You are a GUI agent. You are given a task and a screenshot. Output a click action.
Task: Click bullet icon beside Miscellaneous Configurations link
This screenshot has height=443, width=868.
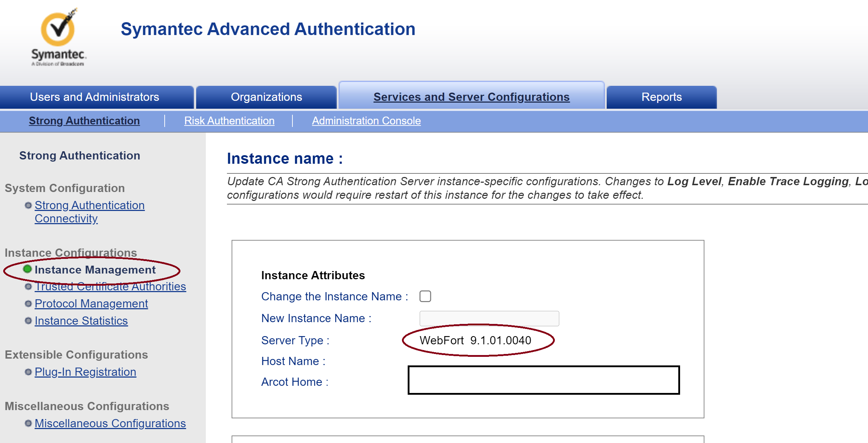(28, 423)
